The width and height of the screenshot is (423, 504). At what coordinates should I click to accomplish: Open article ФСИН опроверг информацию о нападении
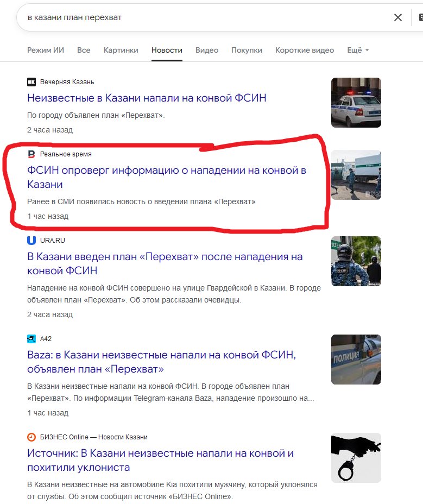[x=167, y=177]
